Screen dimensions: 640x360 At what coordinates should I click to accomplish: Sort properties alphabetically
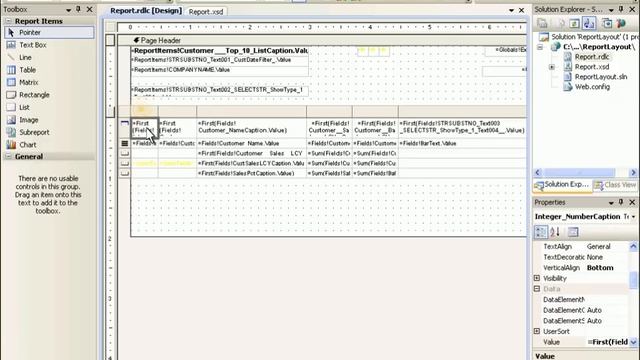point(555,232)
